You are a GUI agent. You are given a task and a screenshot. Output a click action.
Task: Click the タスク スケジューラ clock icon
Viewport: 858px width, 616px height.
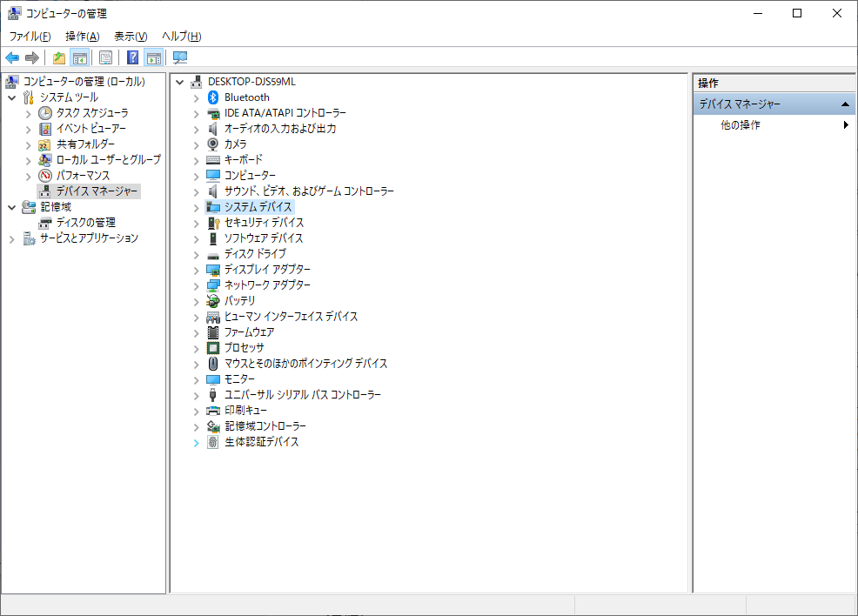[45, 113]
